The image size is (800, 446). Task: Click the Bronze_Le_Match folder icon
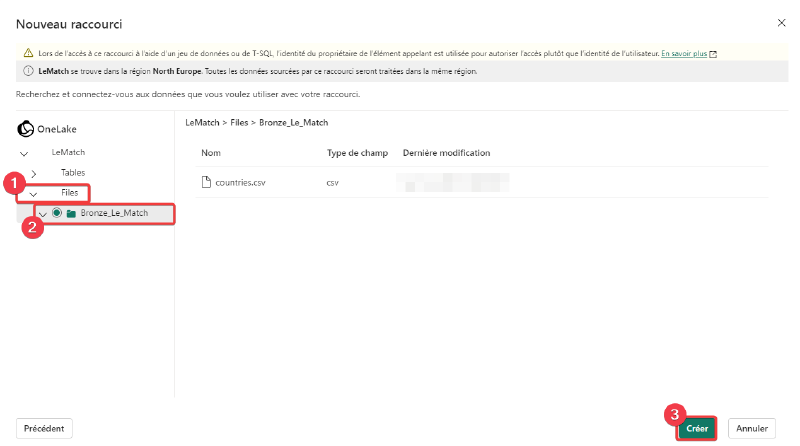click(71, 213)
